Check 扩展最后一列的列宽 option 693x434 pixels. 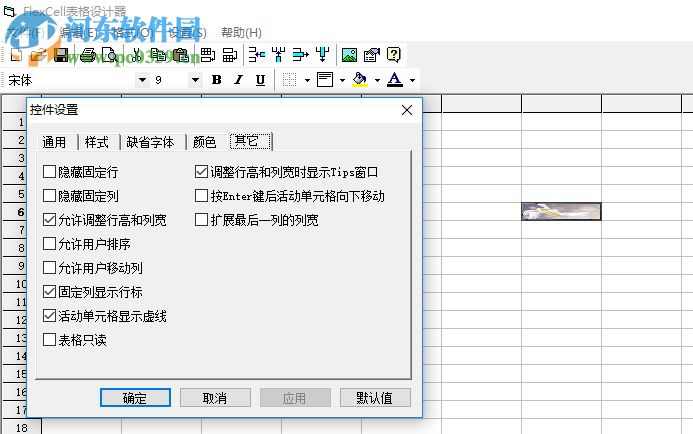pyautogui.click(x=201, y=220)
